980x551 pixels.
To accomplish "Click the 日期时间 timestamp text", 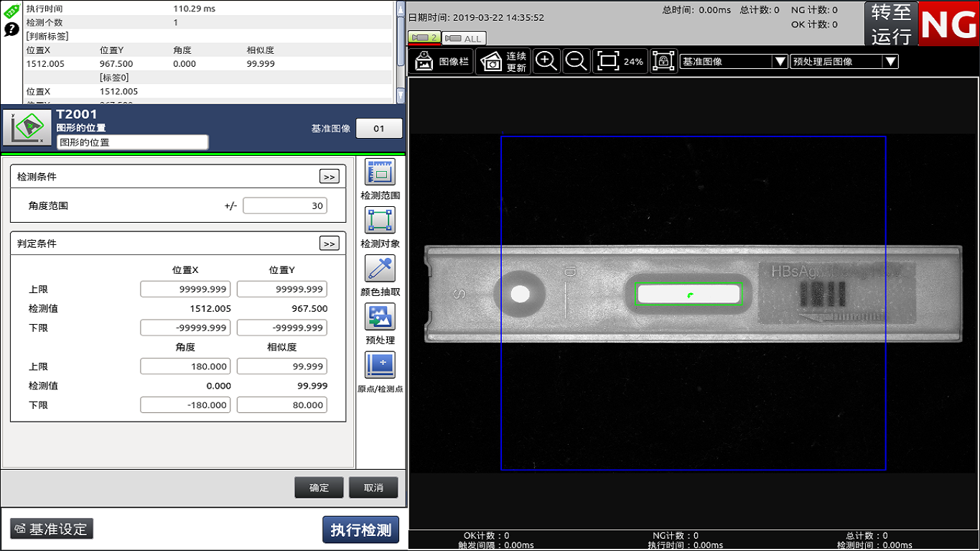I will tap(476, 18).
